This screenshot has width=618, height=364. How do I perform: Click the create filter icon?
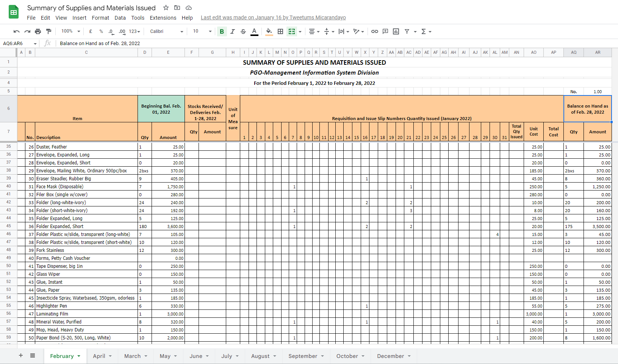point(407,31)
